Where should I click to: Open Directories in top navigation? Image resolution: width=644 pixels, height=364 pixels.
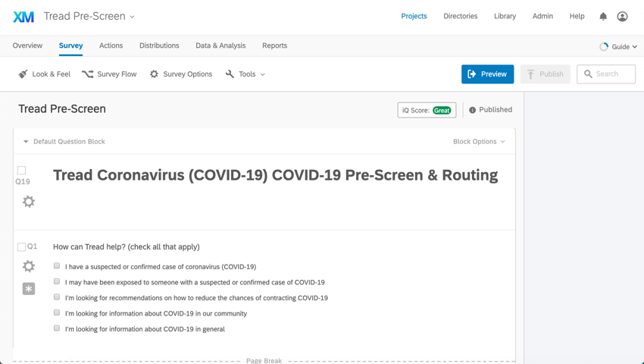[461, 16]
